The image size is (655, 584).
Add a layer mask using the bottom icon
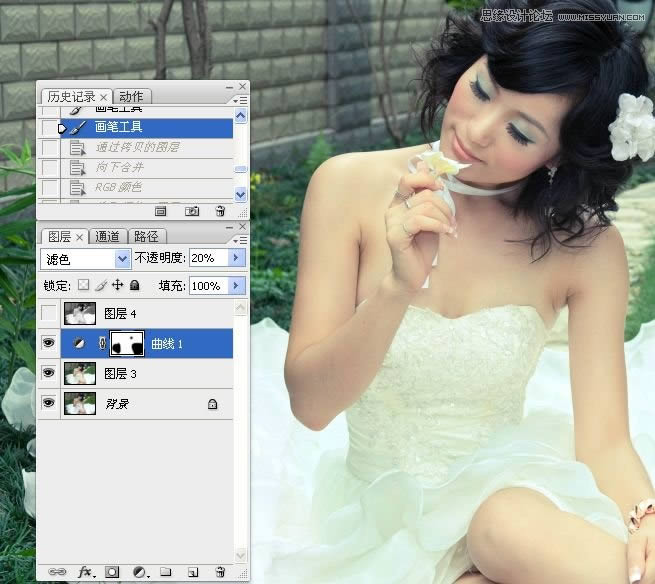[x=113, y=572]
